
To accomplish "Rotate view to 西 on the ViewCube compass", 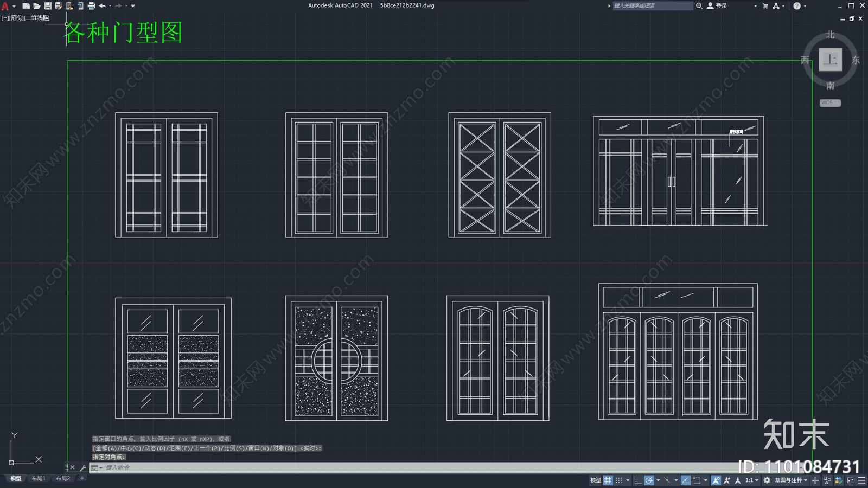I will click(x=805, y=60).
